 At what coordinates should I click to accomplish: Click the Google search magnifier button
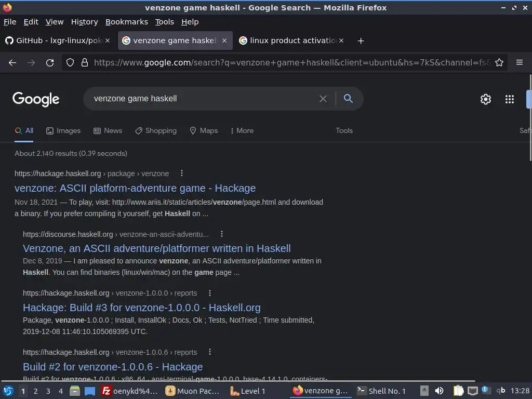348,98
